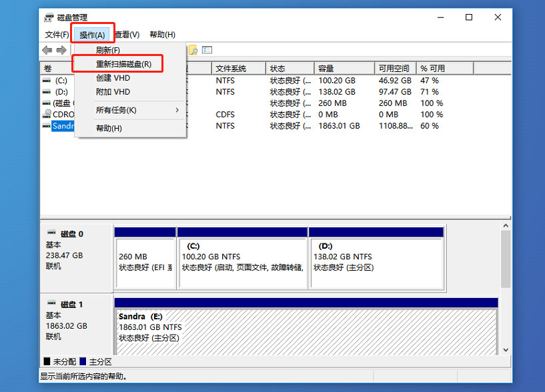Choose 重新扫描磁盘(R) from the menu
The height and width of the screenshot is (392, 545).
click(123, 64)
